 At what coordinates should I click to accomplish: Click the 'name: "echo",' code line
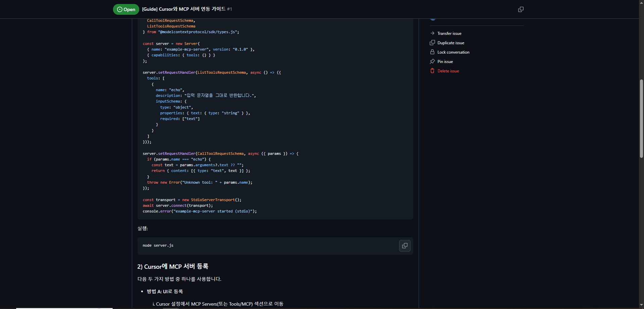coord(170,90)
